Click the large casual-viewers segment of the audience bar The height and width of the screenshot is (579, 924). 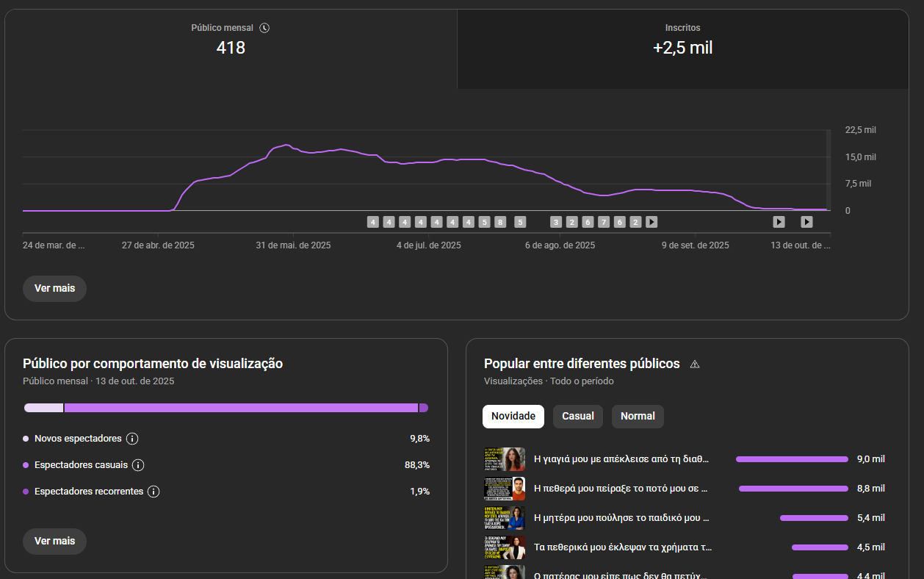tap(241, 408)
